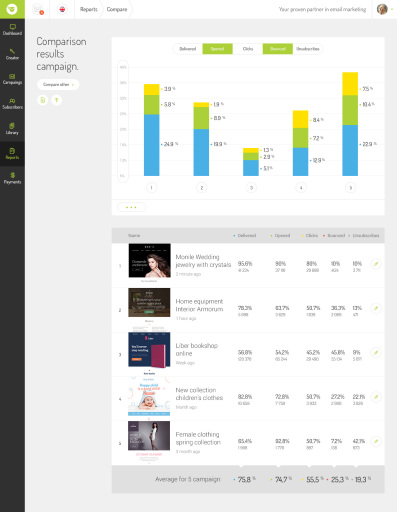Open the Dashboard sidebar icon

12,30
